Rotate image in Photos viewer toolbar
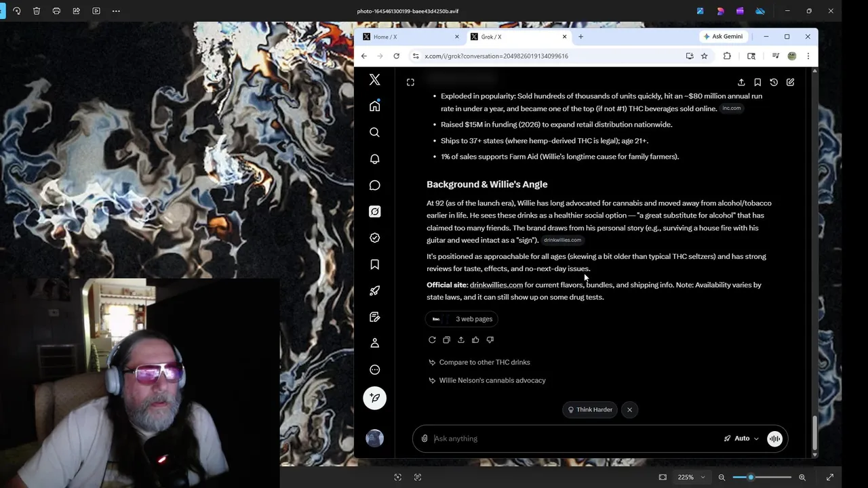 pos(17,11)
